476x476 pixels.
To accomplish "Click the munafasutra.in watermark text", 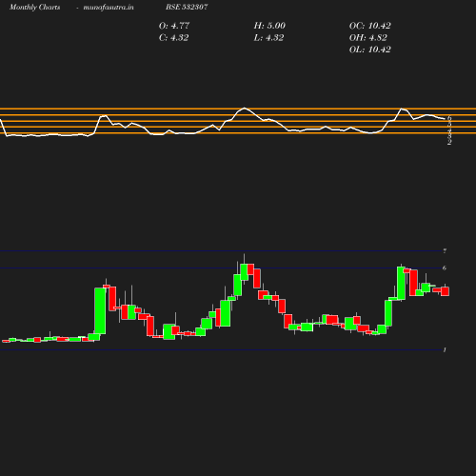I will (x=109, y=8).
